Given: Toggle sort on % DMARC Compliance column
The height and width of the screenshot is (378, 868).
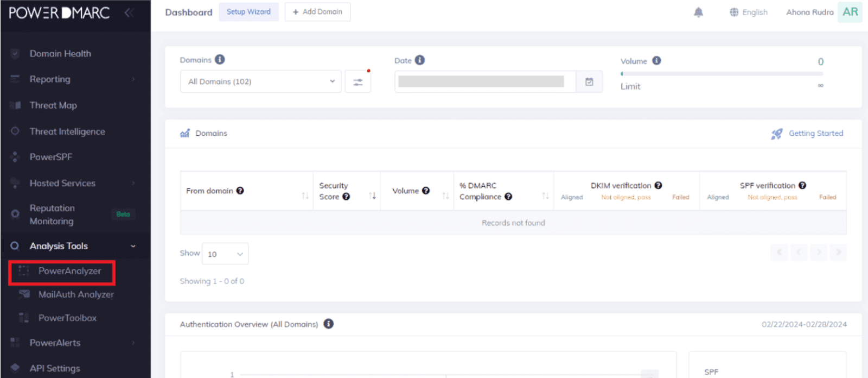Looking at the screenshot, I should click(x=545, y=196).
